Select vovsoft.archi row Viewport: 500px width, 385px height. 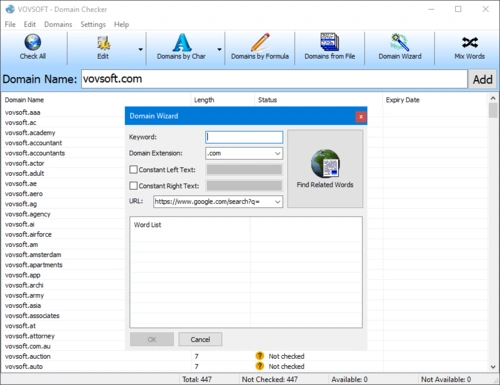[24, 285]
